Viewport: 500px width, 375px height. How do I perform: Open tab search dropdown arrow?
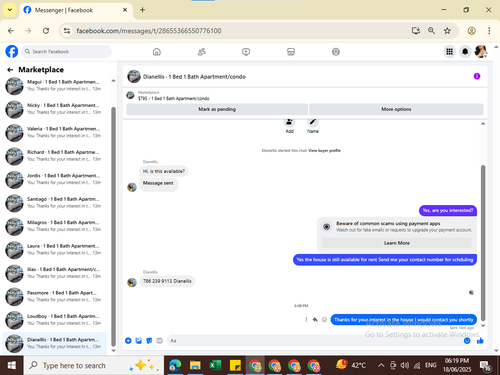pos(10,10)
